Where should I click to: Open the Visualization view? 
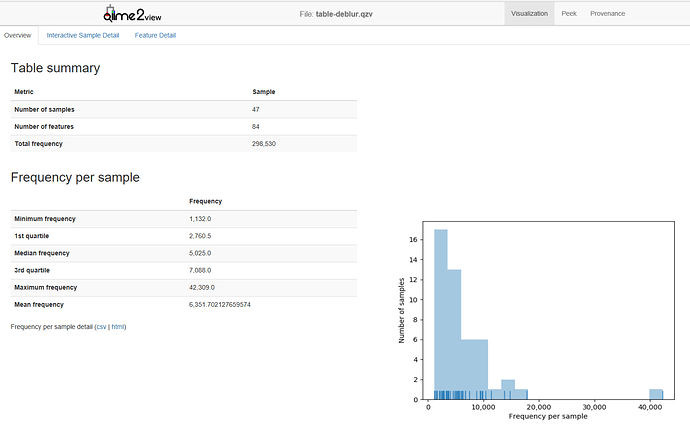tap(529, 14)
